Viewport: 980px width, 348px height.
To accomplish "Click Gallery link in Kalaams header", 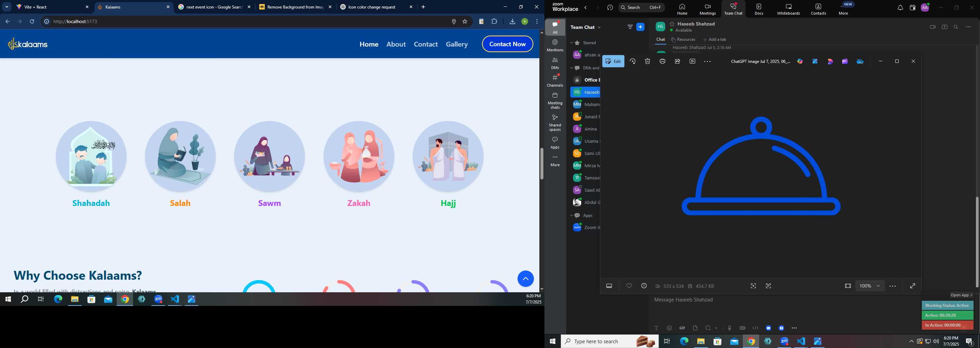I will [x=457, y=44].
